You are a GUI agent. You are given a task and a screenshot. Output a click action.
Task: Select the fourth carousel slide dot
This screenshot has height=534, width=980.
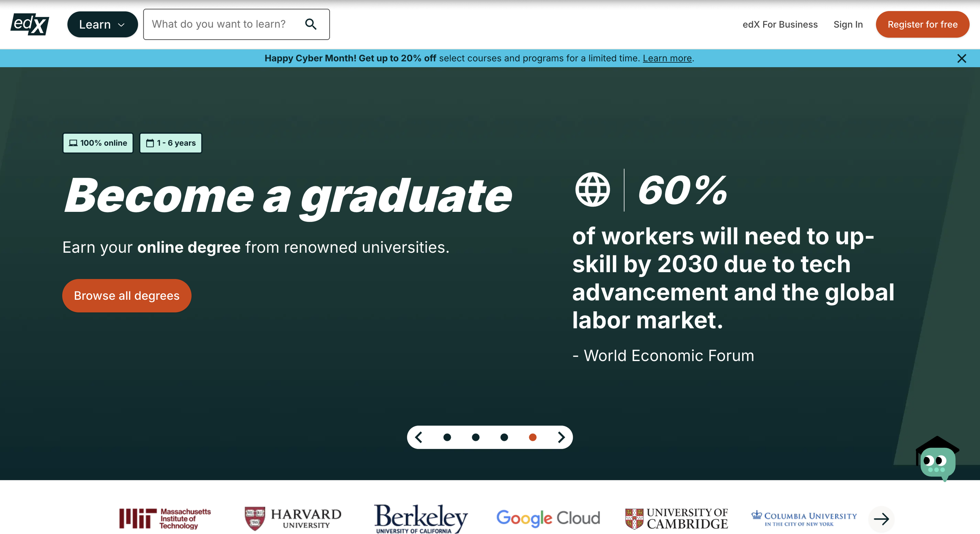pos(533,437)
